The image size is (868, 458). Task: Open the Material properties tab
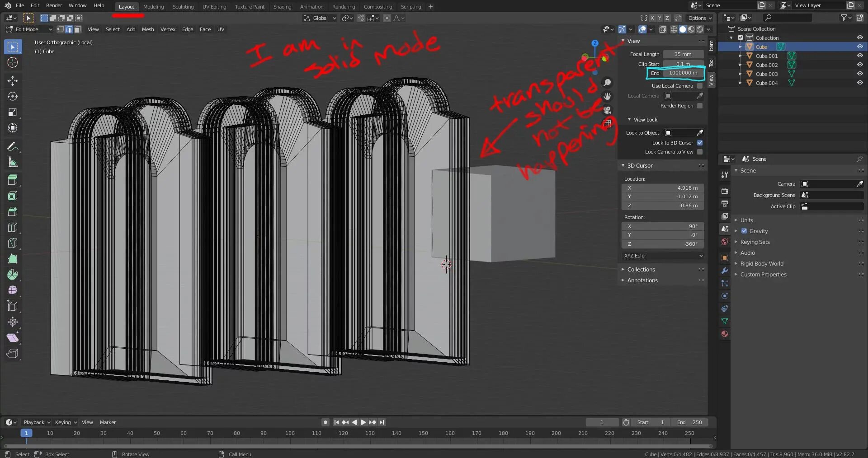[725, 334]
